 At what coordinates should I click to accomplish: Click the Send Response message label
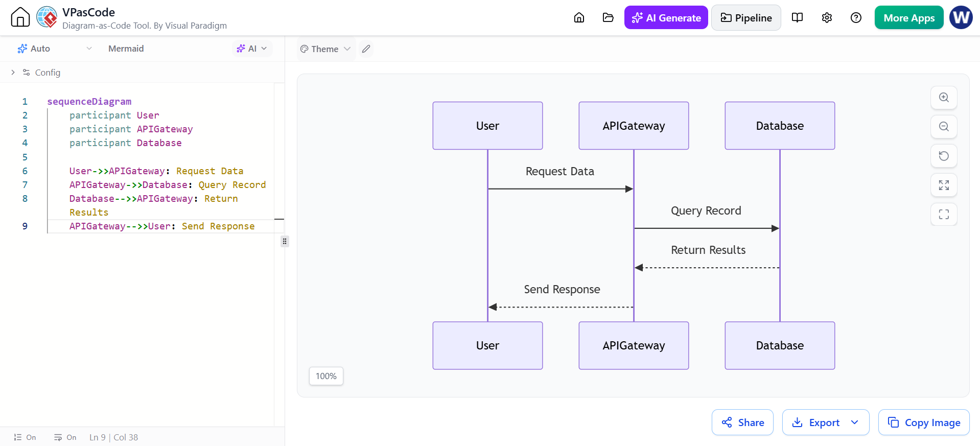click(562, 290)
